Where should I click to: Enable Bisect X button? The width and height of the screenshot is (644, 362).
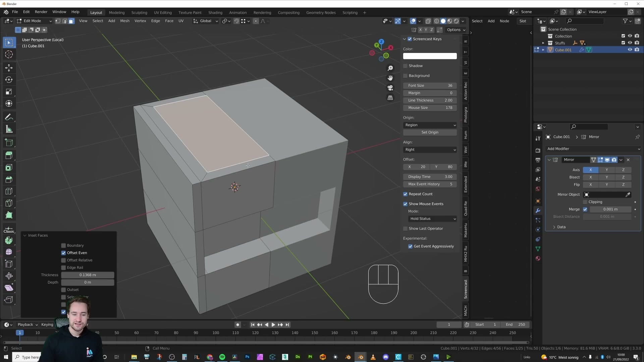pyautogui.click(x=591, y=177)
